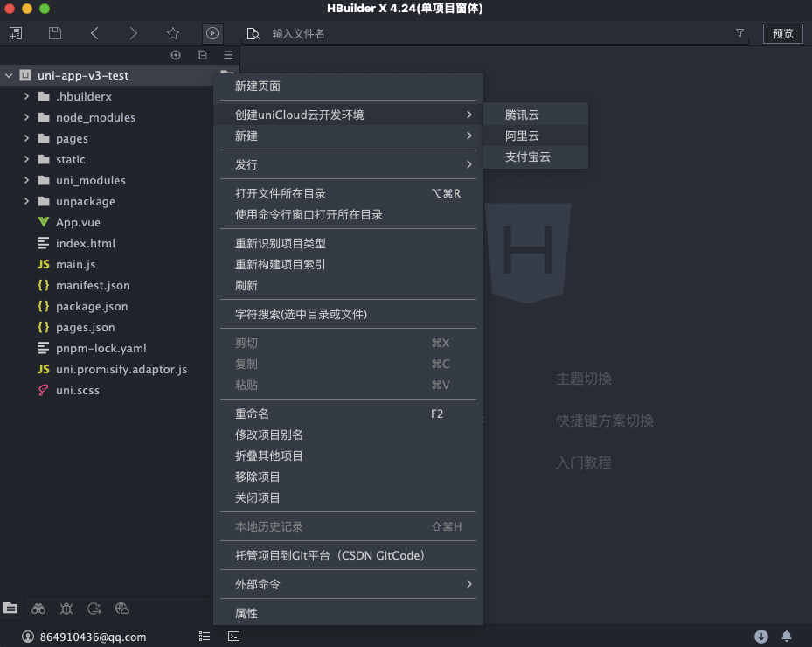Click the 快捷键方案切换 link
Viewport: 812px width, 647px height.
(604, 421)
